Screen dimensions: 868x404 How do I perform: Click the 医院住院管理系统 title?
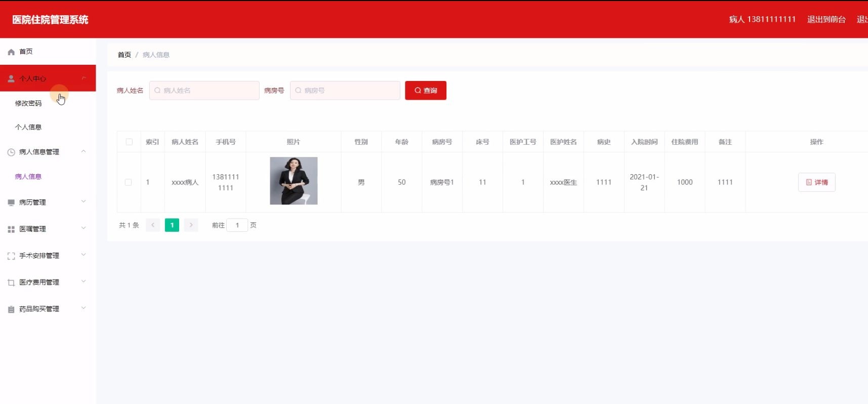pyautogui.click(x=50, y=20)
